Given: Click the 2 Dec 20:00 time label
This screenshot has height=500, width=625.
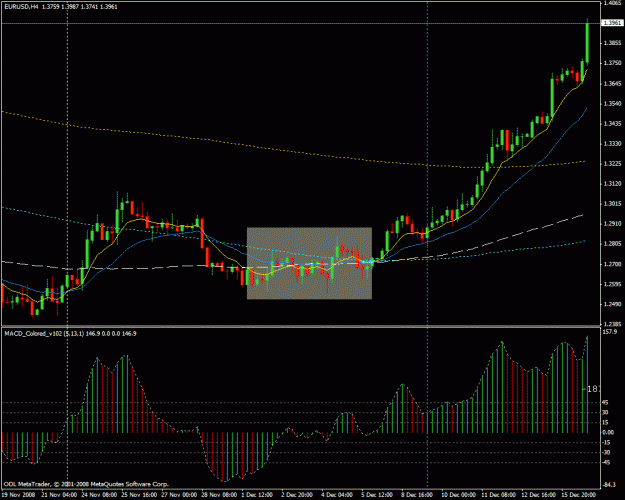Looking at the screenshot, I should click(299, 495).
